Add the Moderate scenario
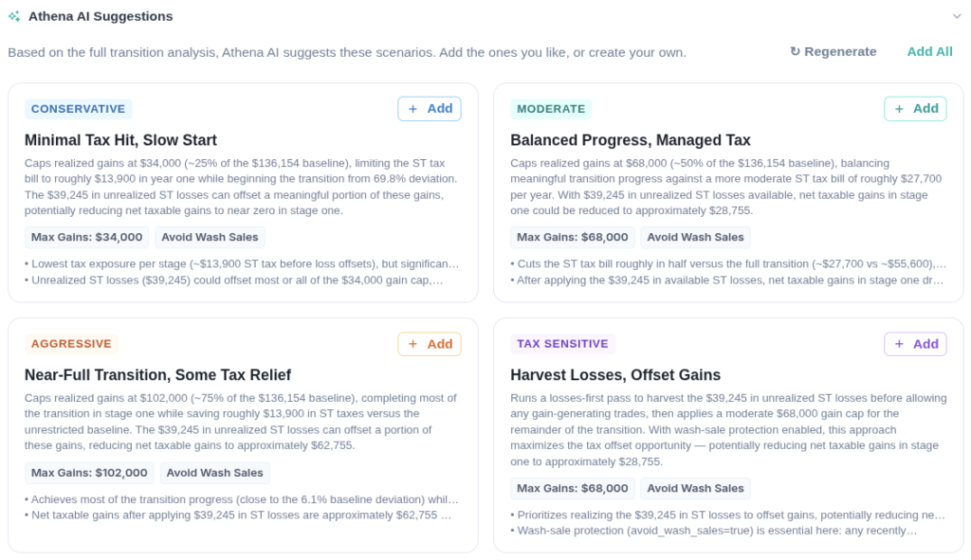The height and width of the screenshot is (560, 971). pyautogui.click(x=915, y=109)
